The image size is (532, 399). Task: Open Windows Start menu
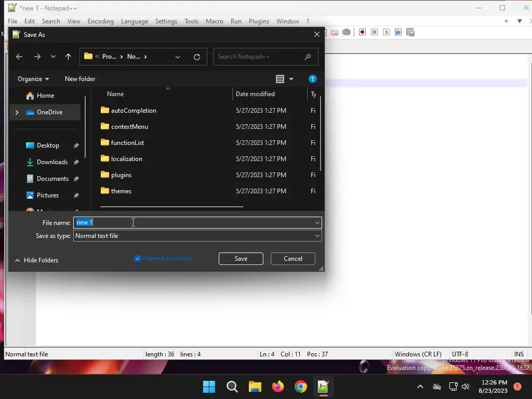tap(209, 387)
